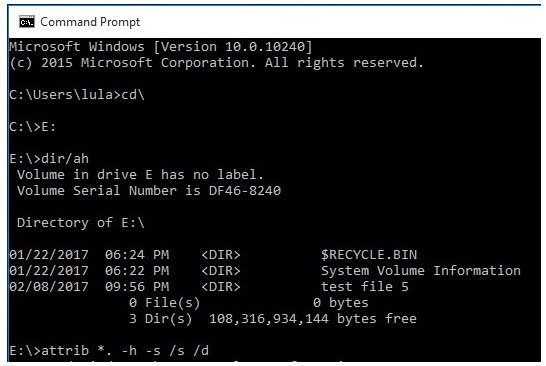Click the C:\>E: drive change line
The image size is (546, 366).
32,127
